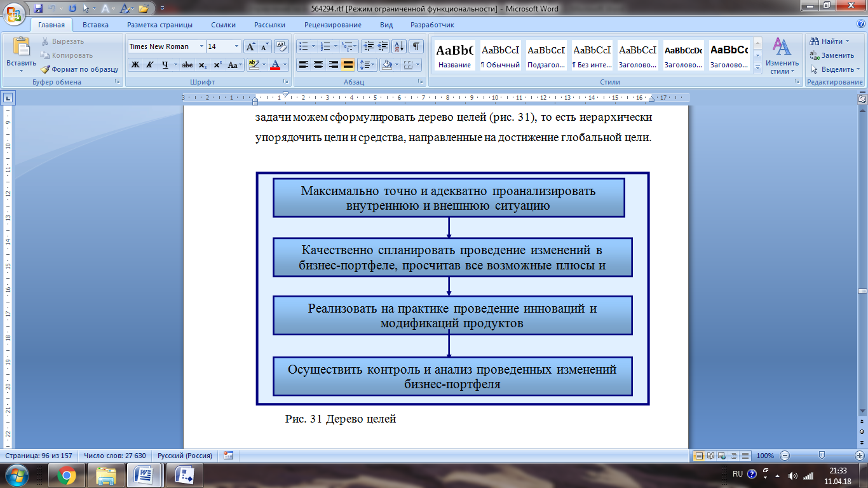Viewport: 868px width, 488px height.
Task: Increase paragraph indent
Action: pyautogui.click(x=383, y=46)
